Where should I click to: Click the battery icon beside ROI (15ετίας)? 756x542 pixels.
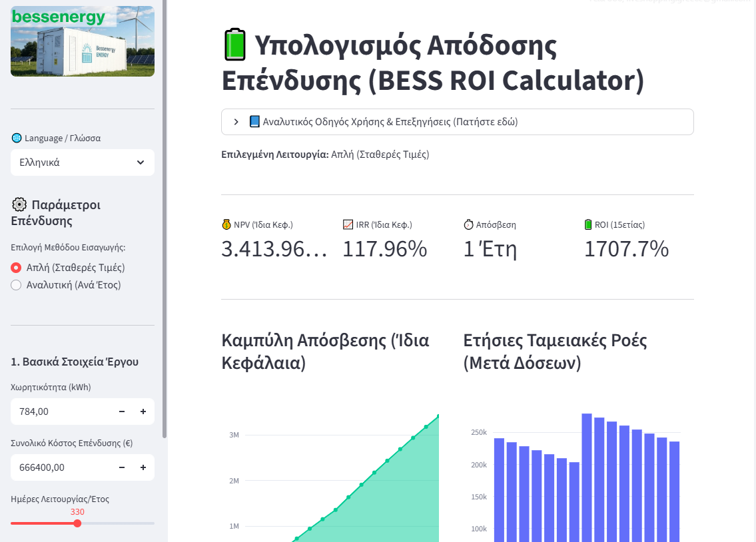[x=588, y=225]
